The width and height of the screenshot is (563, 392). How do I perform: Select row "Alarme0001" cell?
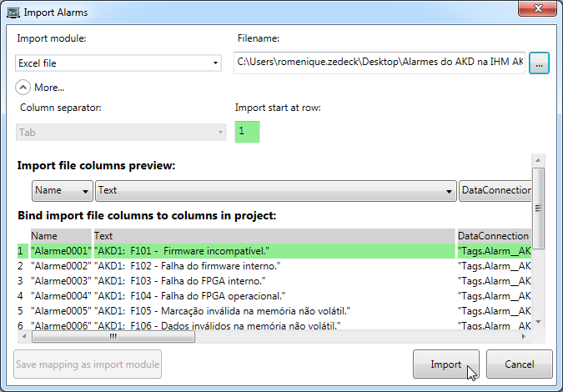tap(61, 251)
